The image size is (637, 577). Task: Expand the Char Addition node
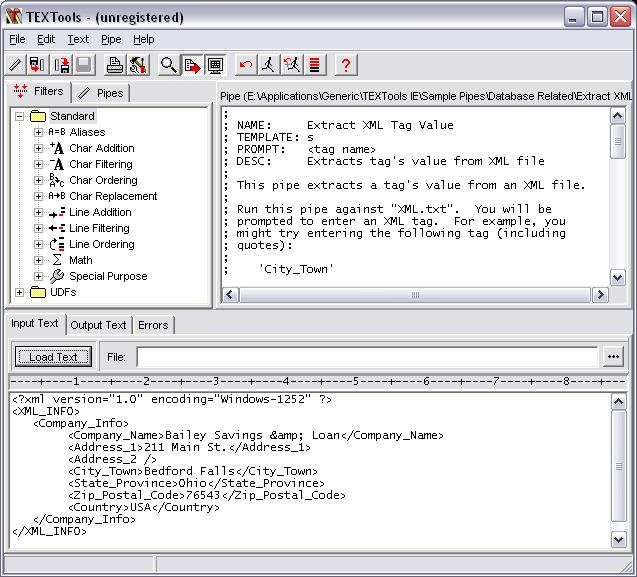[x=38, y=148]
